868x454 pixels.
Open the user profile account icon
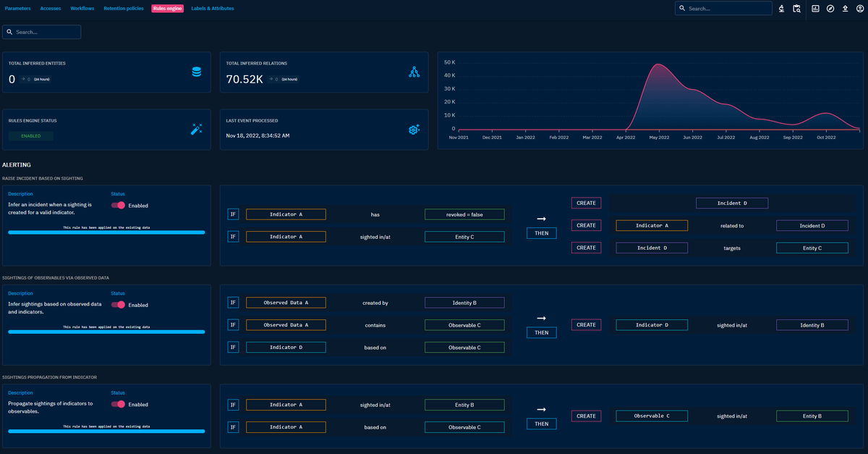click(x=859, y=9)
